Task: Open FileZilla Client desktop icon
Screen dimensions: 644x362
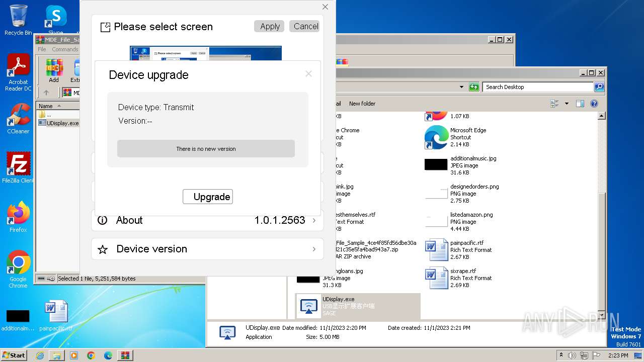Action: point(18,168)
